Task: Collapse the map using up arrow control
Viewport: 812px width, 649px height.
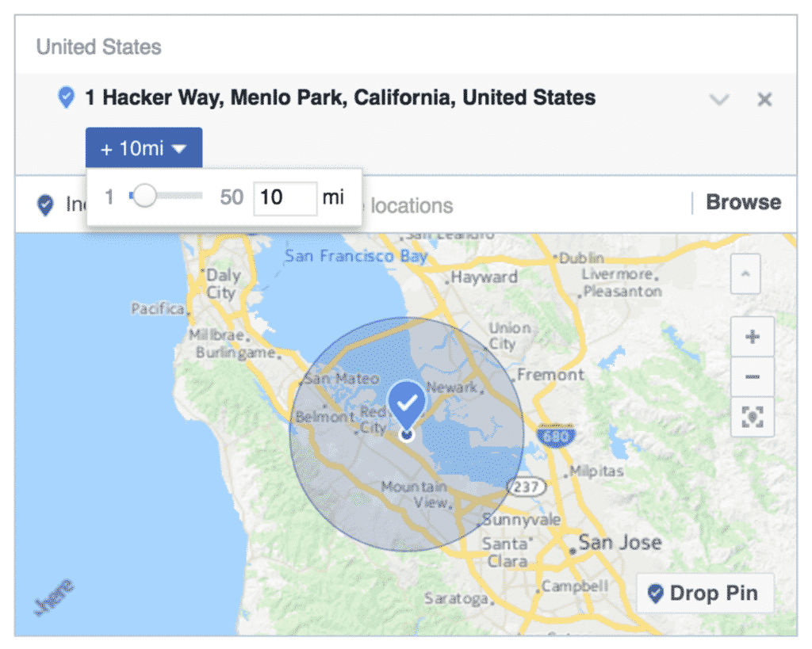Action: click(745, 273)
